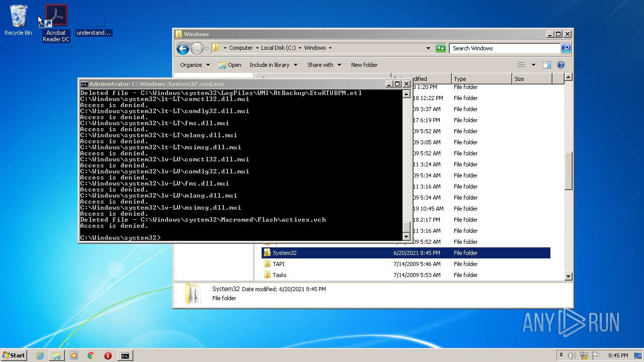
Task: Launch Acrobat Reader DC desktop shortcut
Action: [x=56, y=23]
